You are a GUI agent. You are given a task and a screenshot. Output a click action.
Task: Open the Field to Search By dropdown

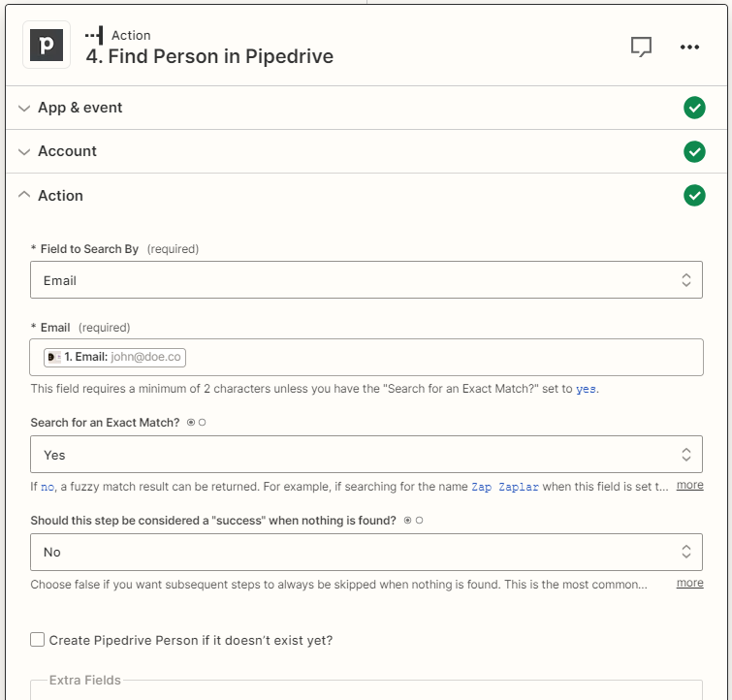366,280
